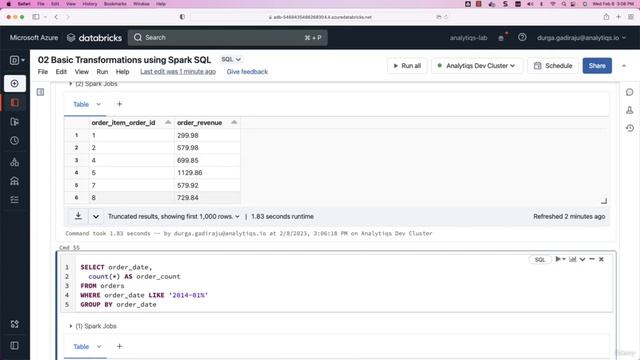The image size is (640, 360).
Task: Click the Schedule button
Action: [x=553, y=66]
